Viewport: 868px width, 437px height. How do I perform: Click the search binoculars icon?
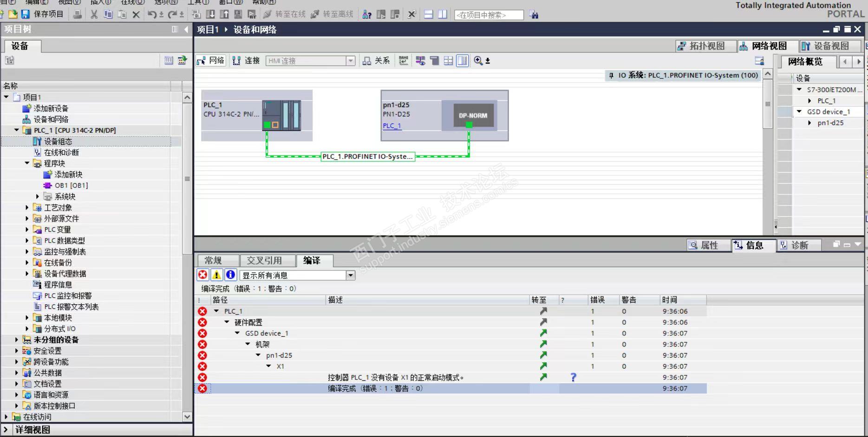coord(534,15)
